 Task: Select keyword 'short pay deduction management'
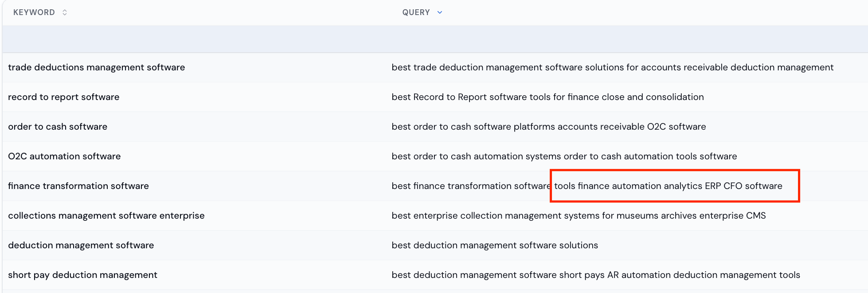(83, 275)
